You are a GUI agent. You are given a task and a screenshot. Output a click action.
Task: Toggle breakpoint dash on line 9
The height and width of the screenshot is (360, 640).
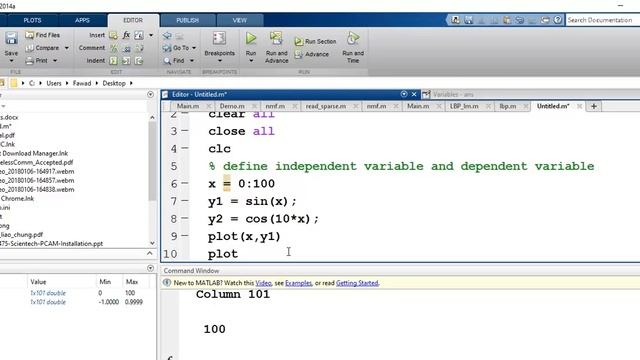coord(185,236)
